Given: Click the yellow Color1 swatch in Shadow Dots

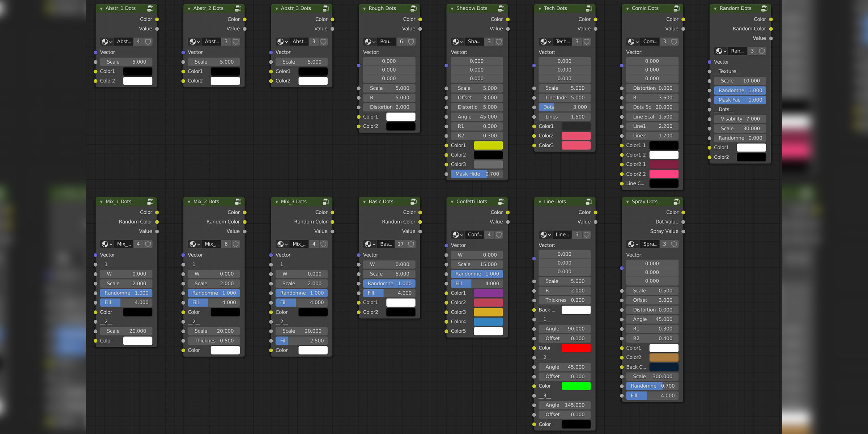Looking at the screenshot, I should (488, 145).
